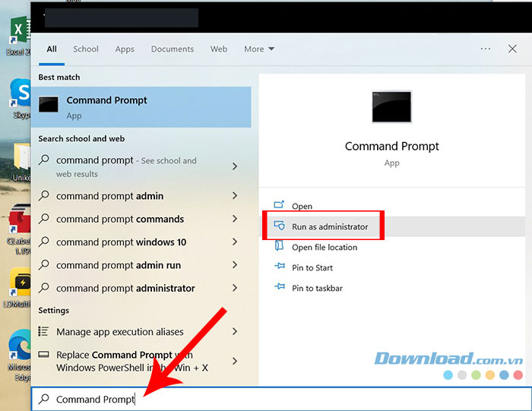This screenshot has width=532, height=411.
Task: Select the Web search tab
Action: 219,49
